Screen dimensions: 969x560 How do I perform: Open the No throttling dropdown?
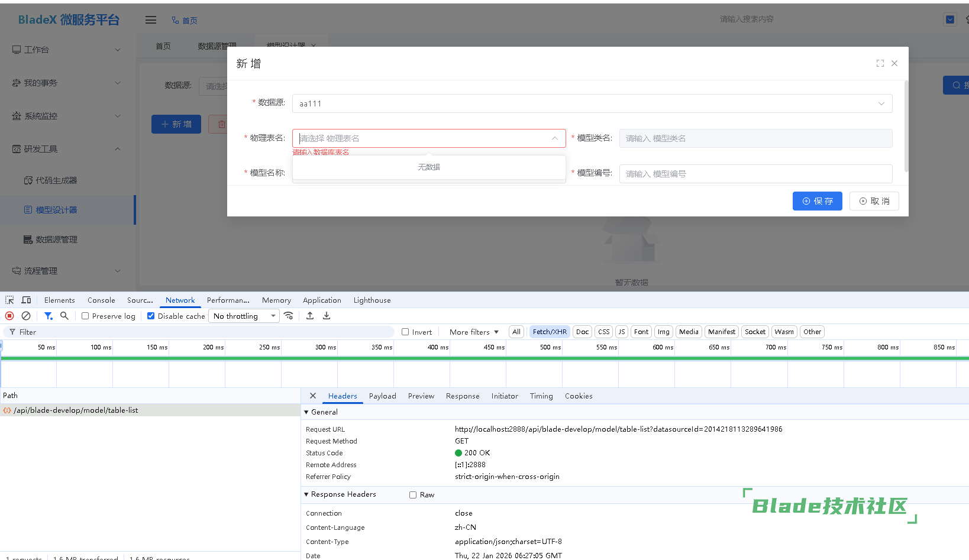click(244, 316)
